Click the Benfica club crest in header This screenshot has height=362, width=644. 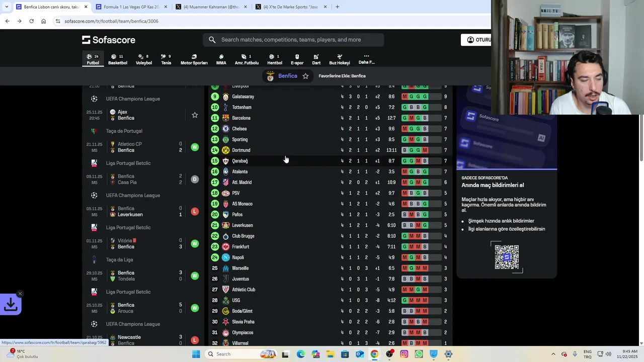coord(270,76)
